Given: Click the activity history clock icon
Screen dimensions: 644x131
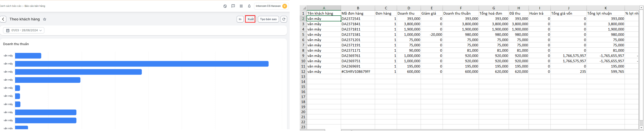Looking at the screenshot, I should coord(225,6).
